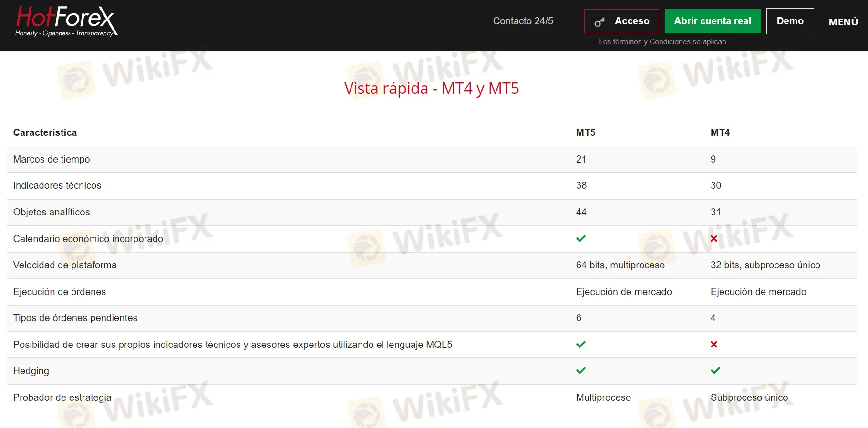Click the HotForex logo

click(x=66, y=21)
